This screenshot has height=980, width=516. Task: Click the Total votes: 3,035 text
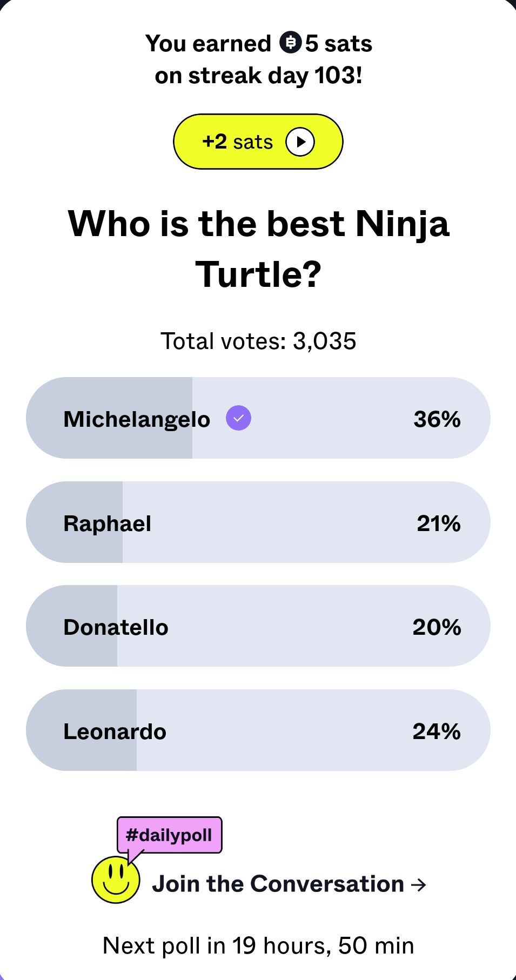[x=258, y=341]
